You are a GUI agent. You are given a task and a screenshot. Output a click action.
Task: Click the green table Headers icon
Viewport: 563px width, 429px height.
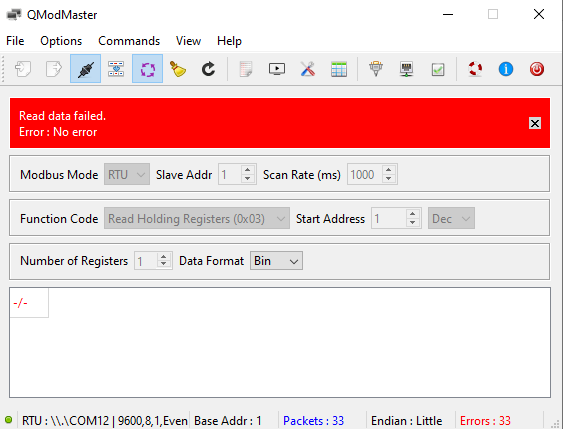(339, 69)
